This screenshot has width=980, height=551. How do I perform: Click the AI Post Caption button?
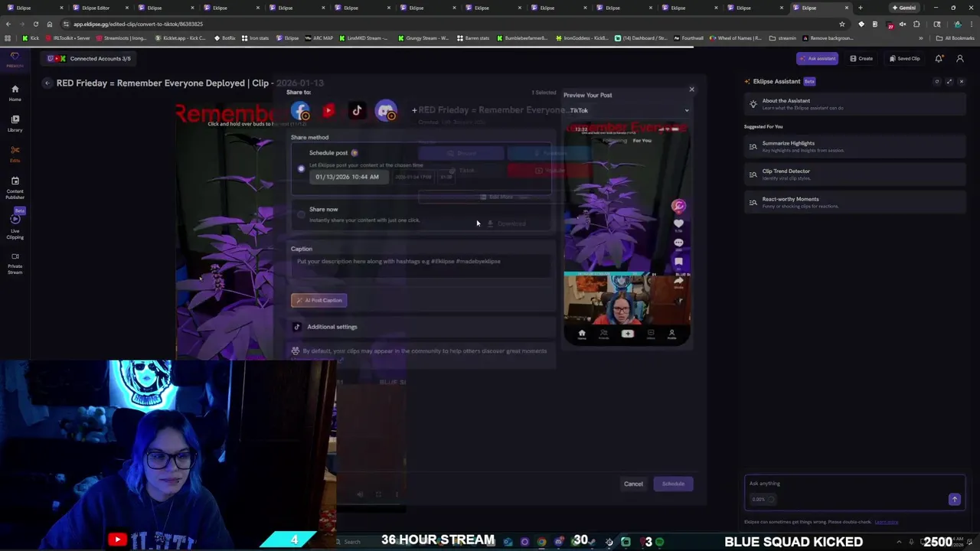click(318, 300)
